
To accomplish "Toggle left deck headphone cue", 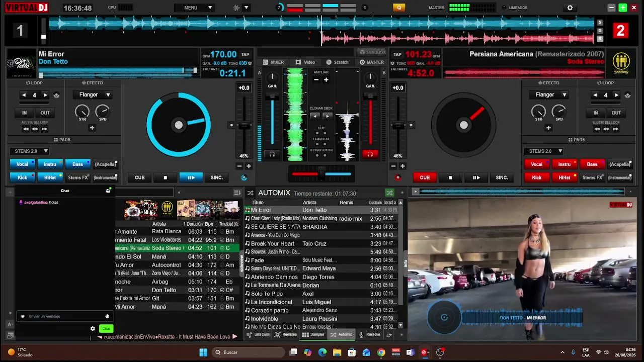I will click(272, 154).
